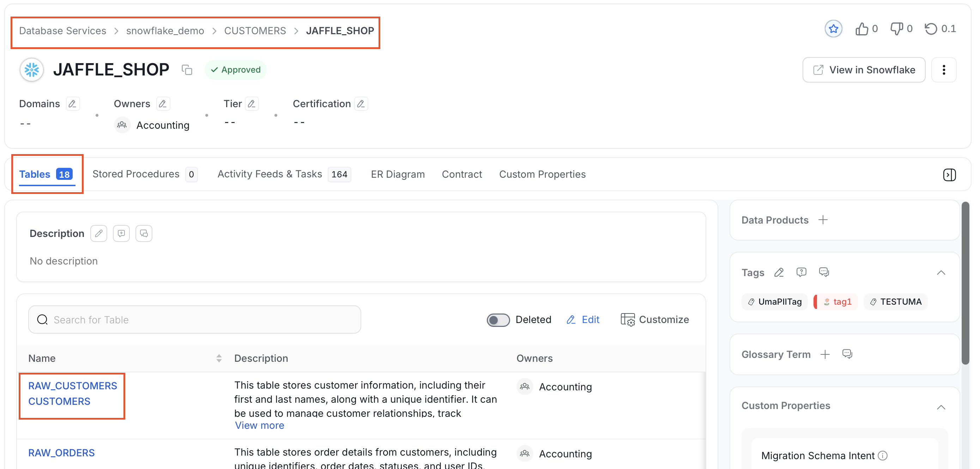Image resolution: width=980 pixels, height=469 pixels.
Task: Edit Owners pencil icon
Action: coord(163,104)
